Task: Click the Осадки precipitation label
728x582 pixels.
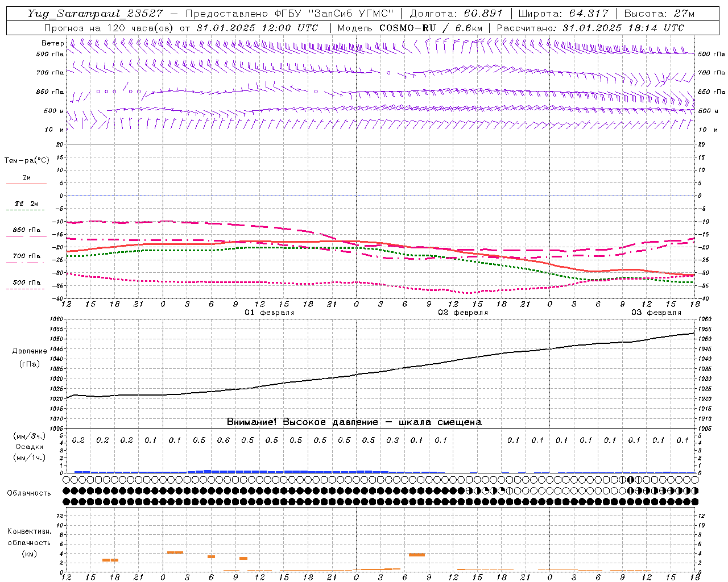Action: click(30, 447)
